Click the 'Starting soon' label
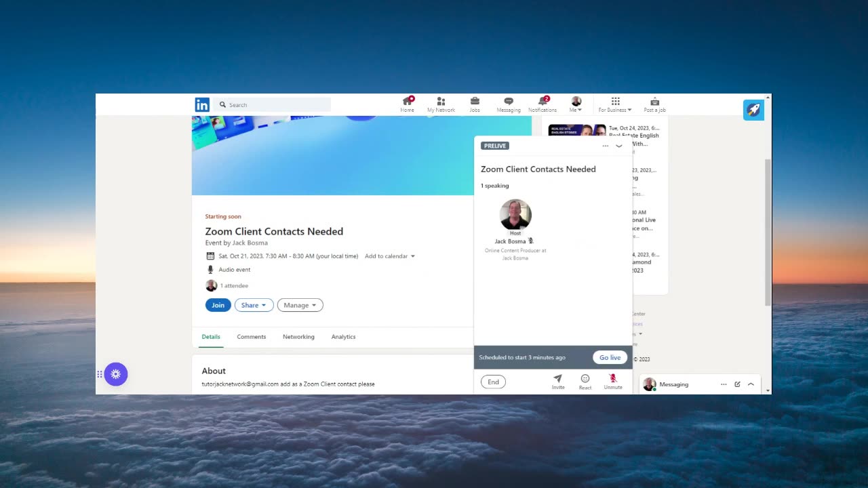The height and width of the screenshot is (488, 868). coord(223,217)
